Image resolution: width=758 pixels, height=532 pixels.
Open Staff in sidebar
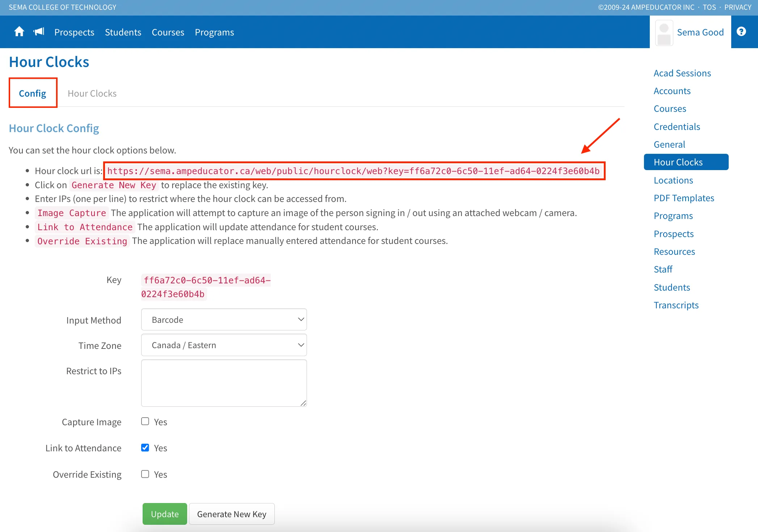[663, 269]
